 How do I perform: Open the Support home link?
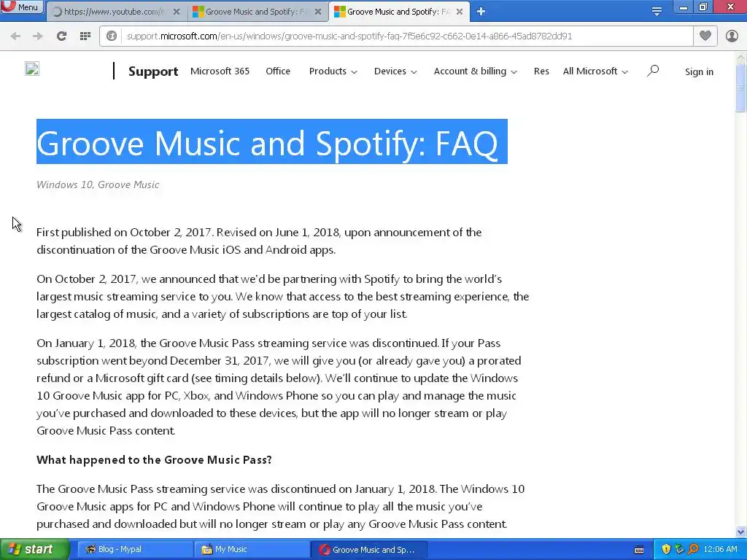(153, 71)
